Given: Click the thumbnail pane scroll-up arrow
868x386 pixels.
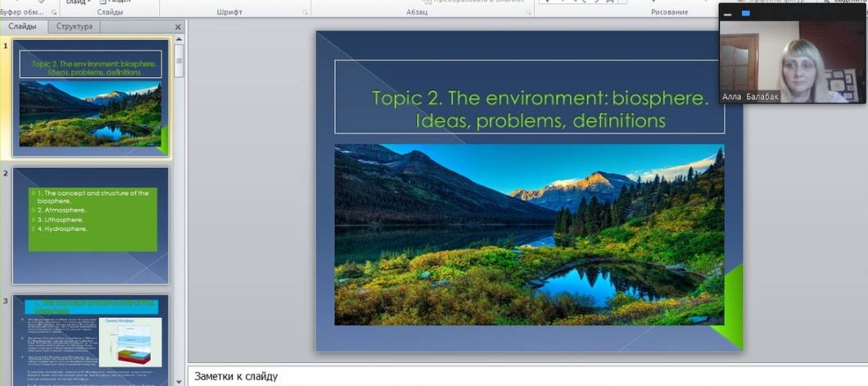Looking at the screenshot, I should 179,40.
